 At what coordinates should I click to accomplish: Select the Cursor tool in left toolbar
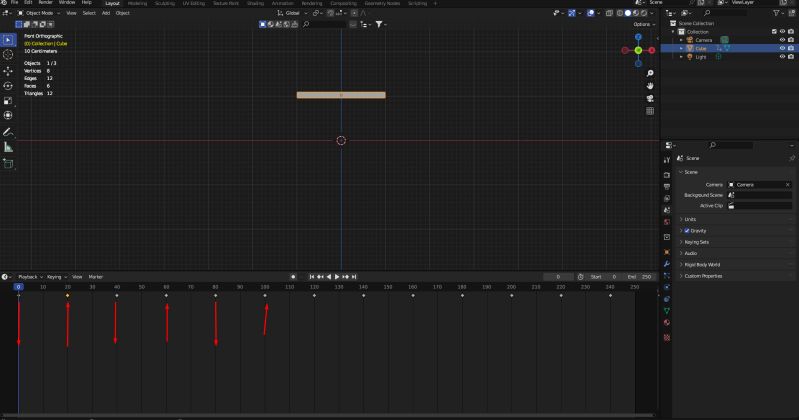(x=8, y=55)
